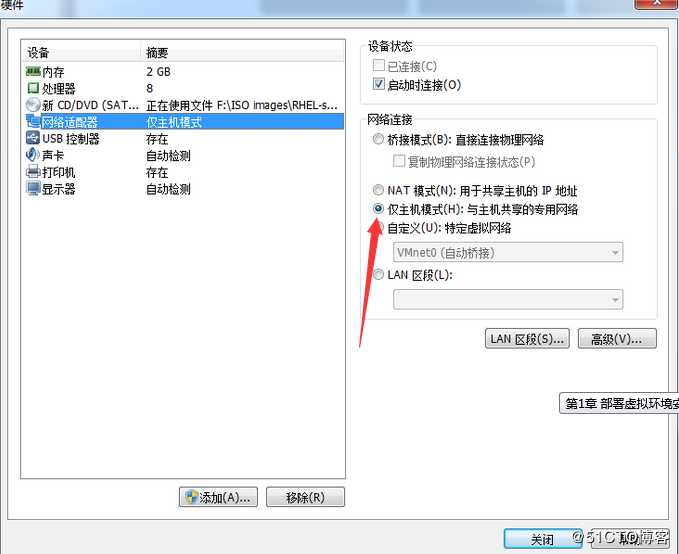This screenshot has width=679, height=554.
Task: Select the 桥接模式 (bridged) radio button
Action: click(378, 139)
